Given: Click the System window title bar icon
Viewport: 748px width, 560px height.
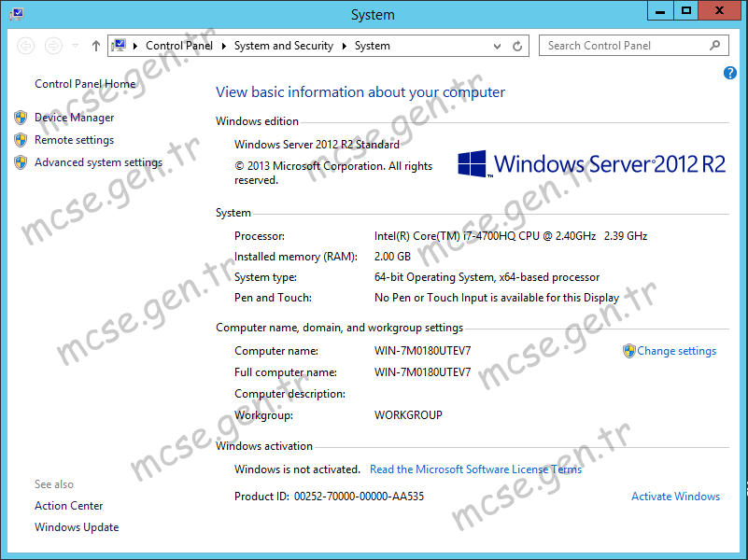Looking at the screenshot, I should [17, 13].
